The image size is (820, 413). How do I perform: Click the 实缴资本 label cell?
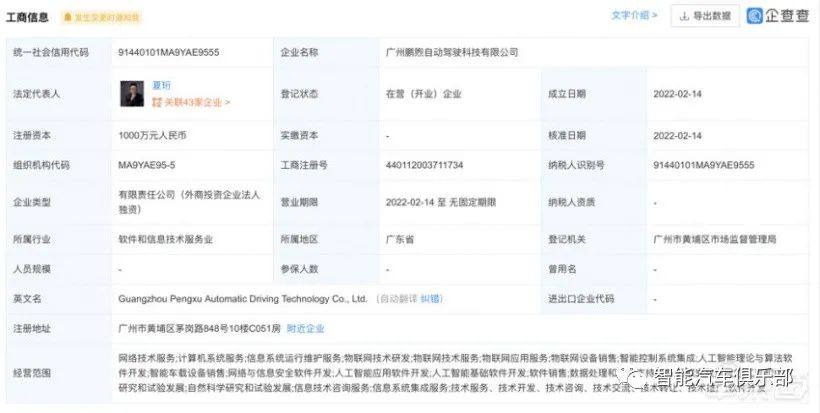pyautogui.click(x=326, y=135)
